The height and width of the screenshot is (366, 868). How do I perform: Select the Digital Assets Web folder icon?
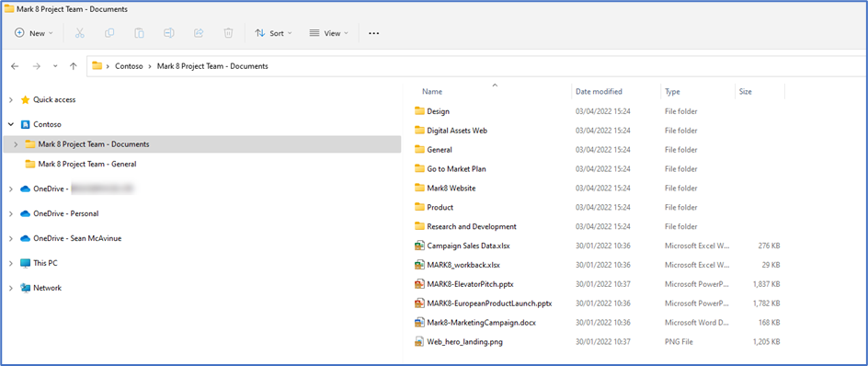[419, 130]
